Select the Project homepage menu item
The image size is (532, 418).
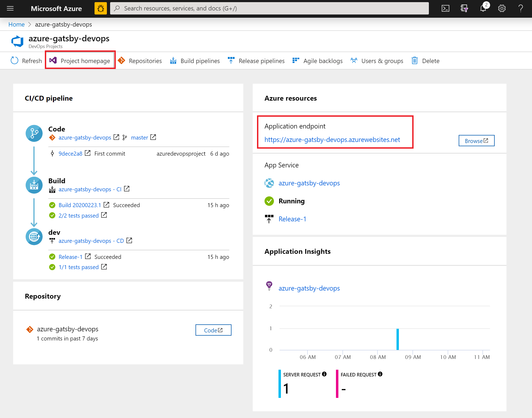80,60
